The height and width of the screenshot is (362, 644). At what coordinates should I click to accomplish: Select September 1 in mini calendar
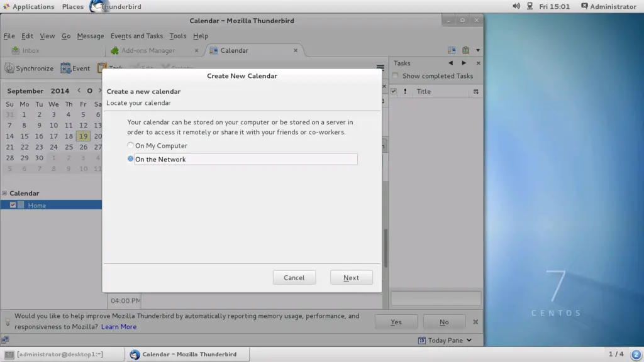[24, 114]
